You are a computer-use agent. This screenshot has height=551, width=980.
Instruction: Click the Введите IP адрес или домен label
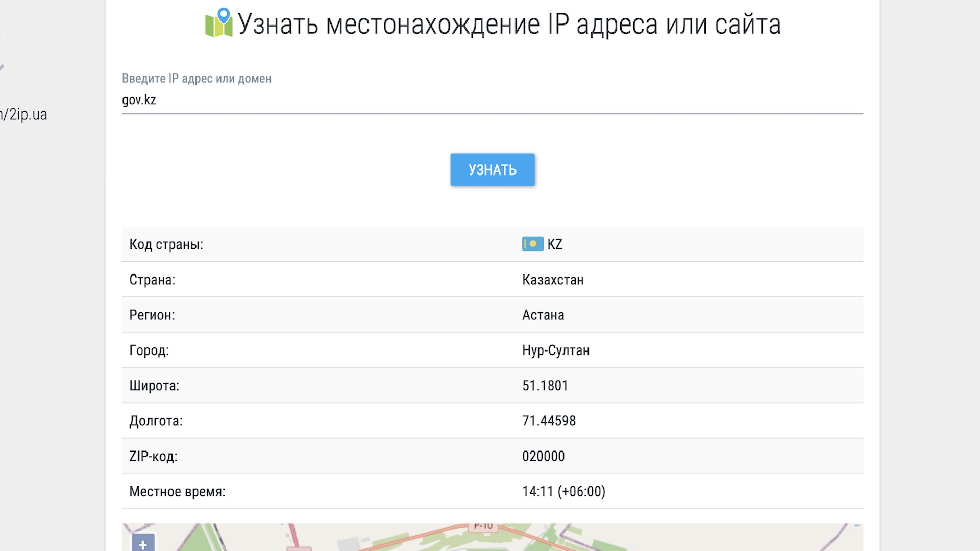197,79
